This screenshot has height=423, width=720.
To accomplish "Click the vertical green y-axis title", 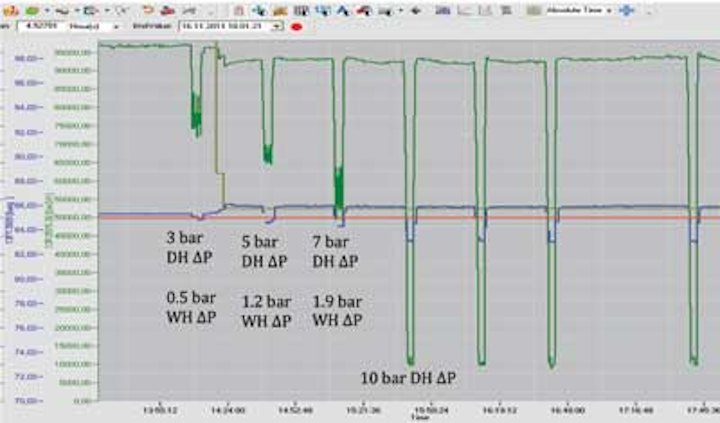I will point(49,220).
